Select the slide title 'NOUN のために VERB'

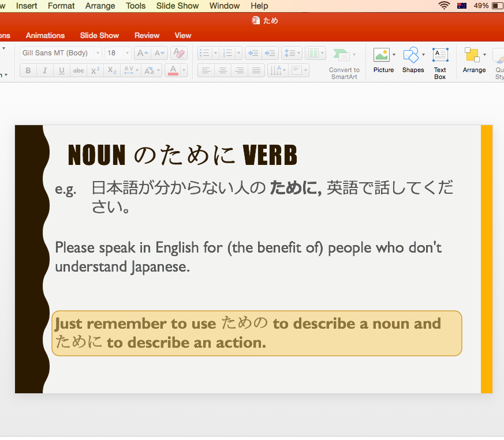click(182, 155)
